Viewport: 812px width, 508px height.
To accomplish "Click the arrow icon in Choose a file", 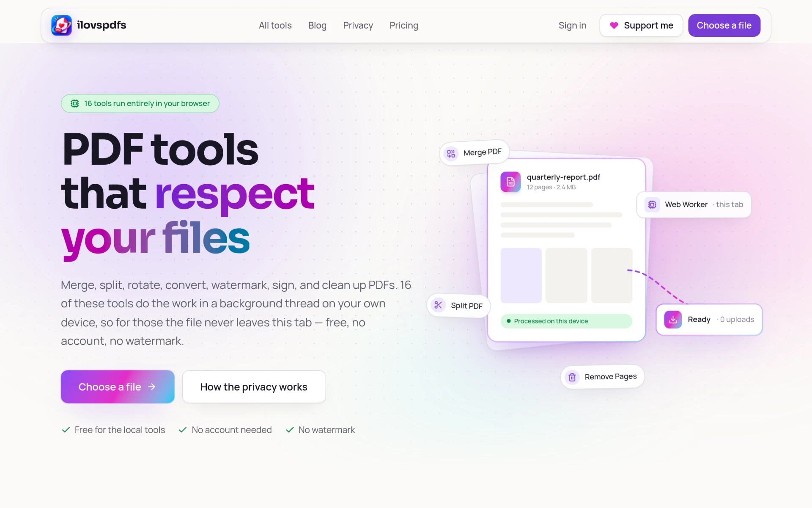I will (152, 387).
